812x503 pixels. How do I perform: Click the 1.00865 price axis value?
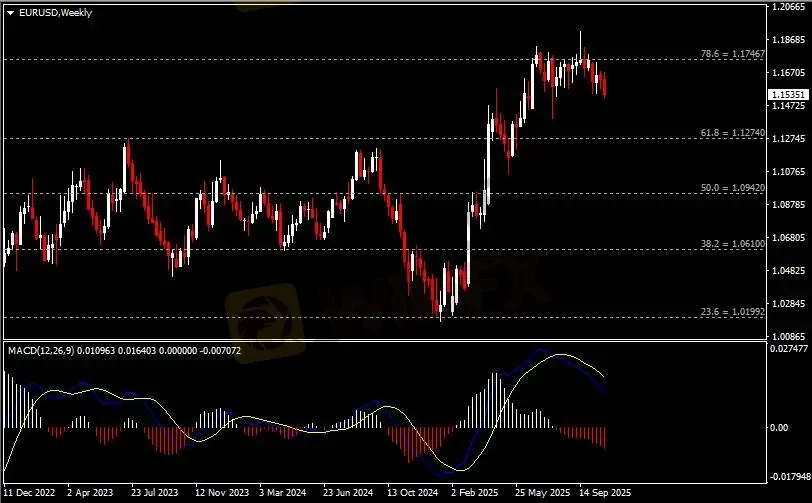pyautogui.click(x=787, y=337)
